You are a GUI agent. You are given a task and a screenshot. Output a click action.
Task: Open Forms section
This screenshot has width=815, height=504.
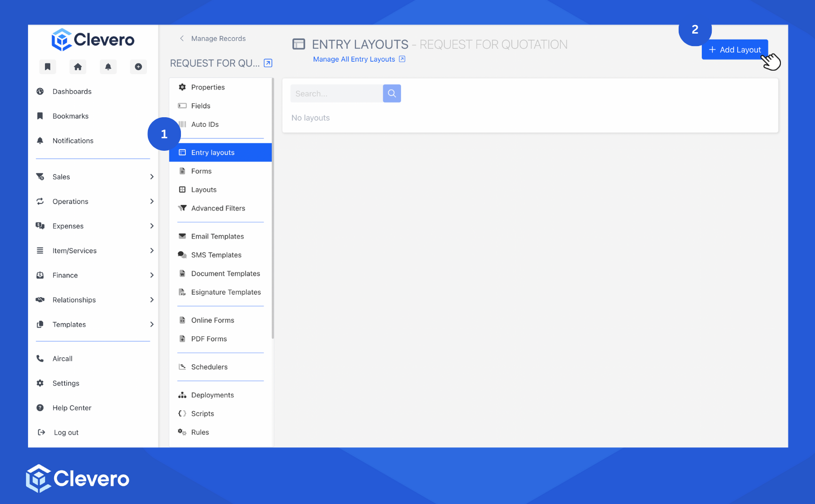[x=221, y=171]
